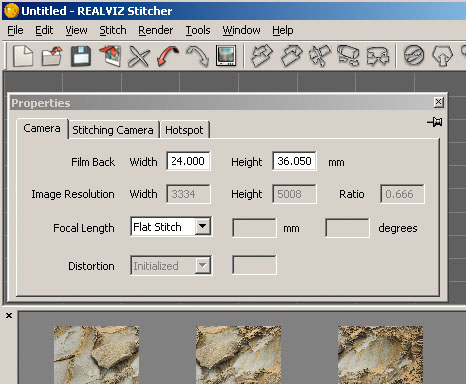Open the File menu
The width and height of the screenshot is (466, 384).
pos(15,30)
